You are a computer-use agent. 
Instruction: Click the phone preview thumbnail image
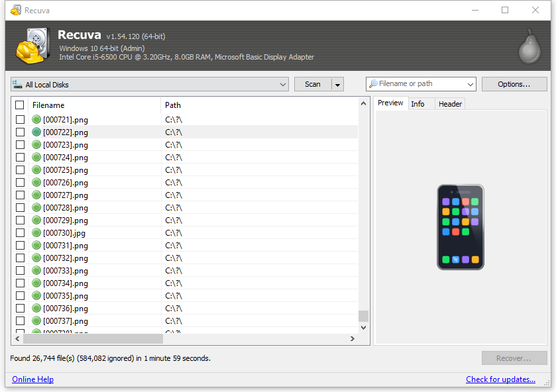tap(461, 227)
